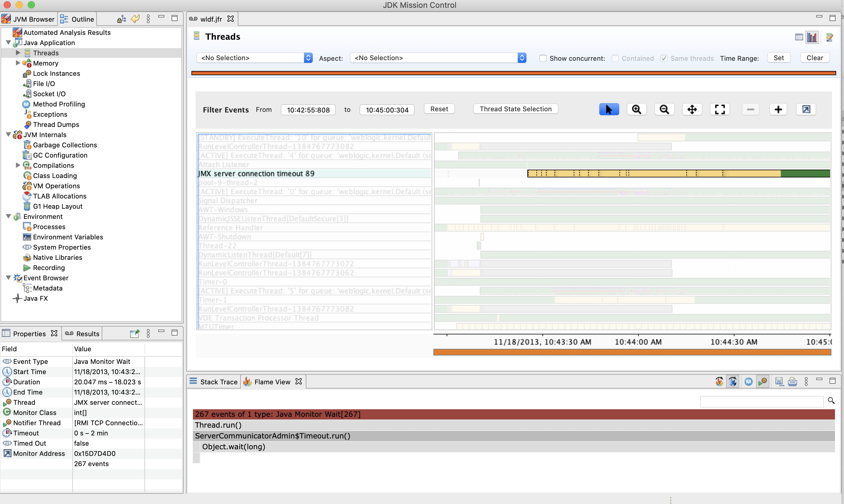Activate the arrow selection tool
Viewport: 844px width, 504px height.
click(x=609, y=109)
